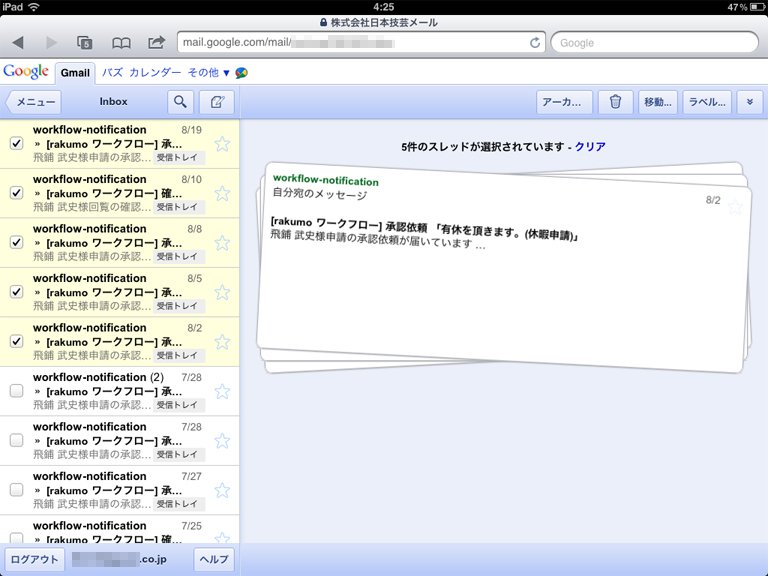This screenshot has width=768, height=576.
Task: Click the Google search field
Action: [654, 43]
